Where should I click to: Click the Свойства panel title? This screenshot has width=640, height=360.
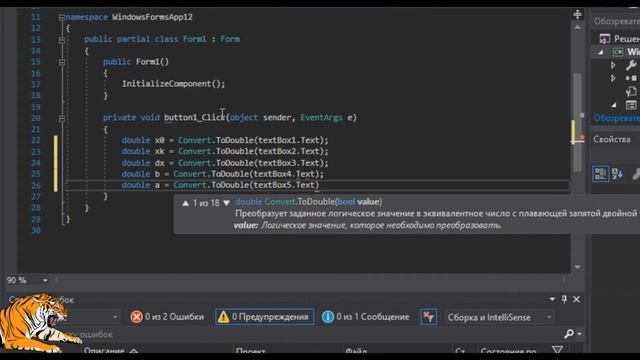coord(611,139)
